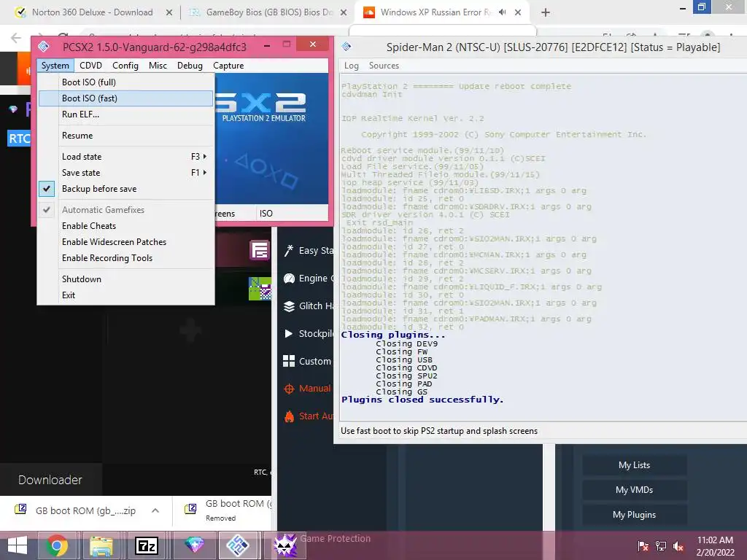Select Shutdown in System menu
Screen dimensions: 747x560
[125, 279]
